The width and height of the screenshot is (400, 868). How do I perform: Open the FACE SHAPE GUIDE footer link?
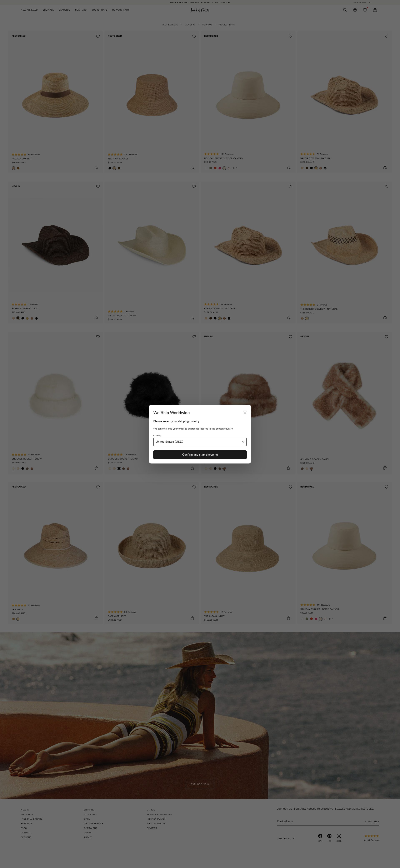tap(31, 819)
